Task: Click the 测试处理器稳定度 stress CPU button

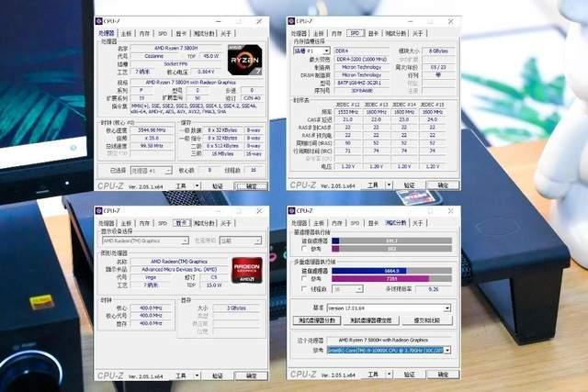Action: (370, 320)
